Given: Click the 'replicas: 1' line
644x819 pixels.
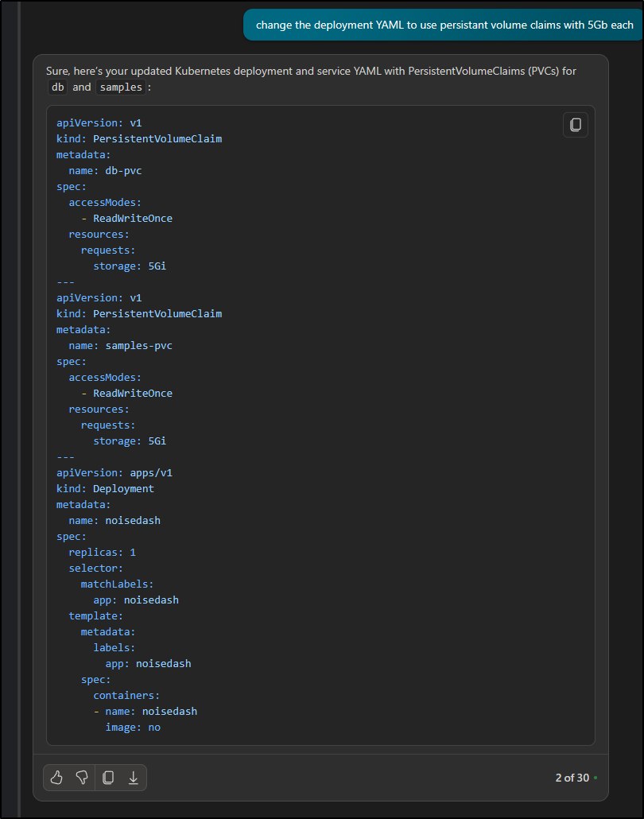Looking at the screenshot, I should [x=102, y=553].
